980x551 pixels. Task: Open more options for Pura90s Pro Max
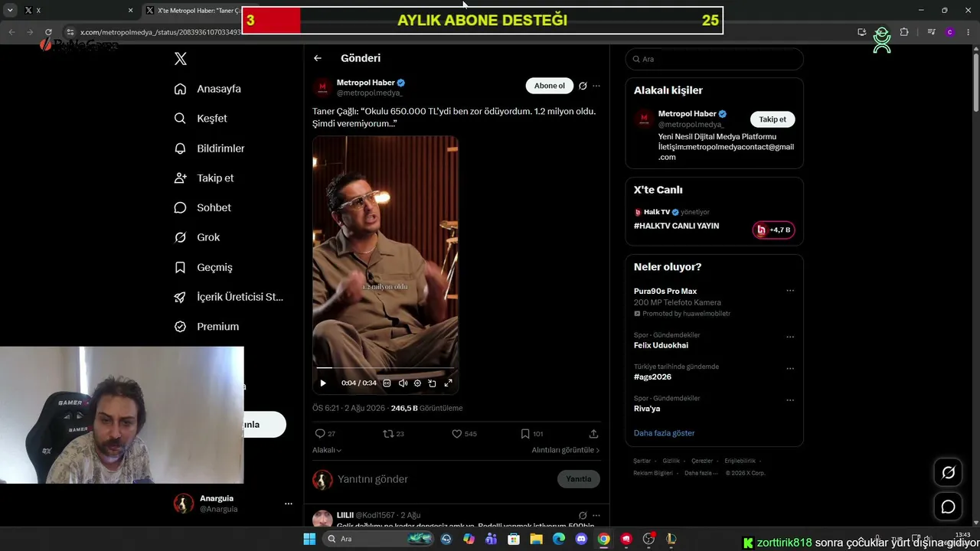[x=790, y=291]
